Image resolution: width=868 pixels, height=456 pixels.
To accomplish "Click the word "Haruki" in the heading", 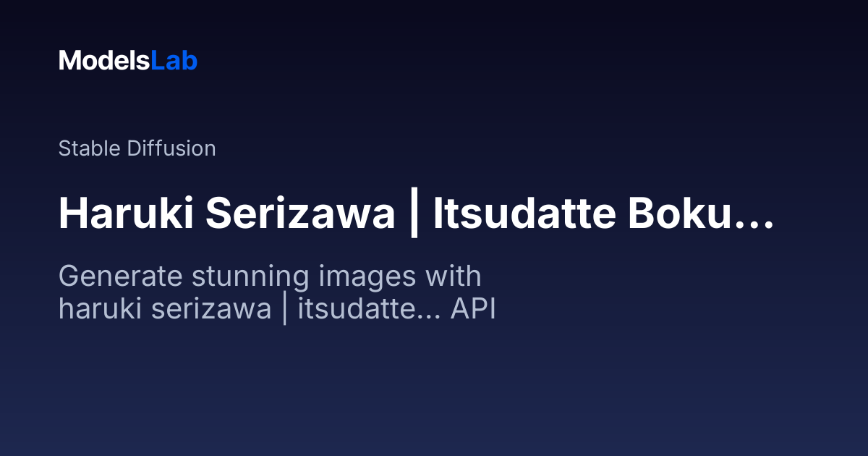I will 127,215.
